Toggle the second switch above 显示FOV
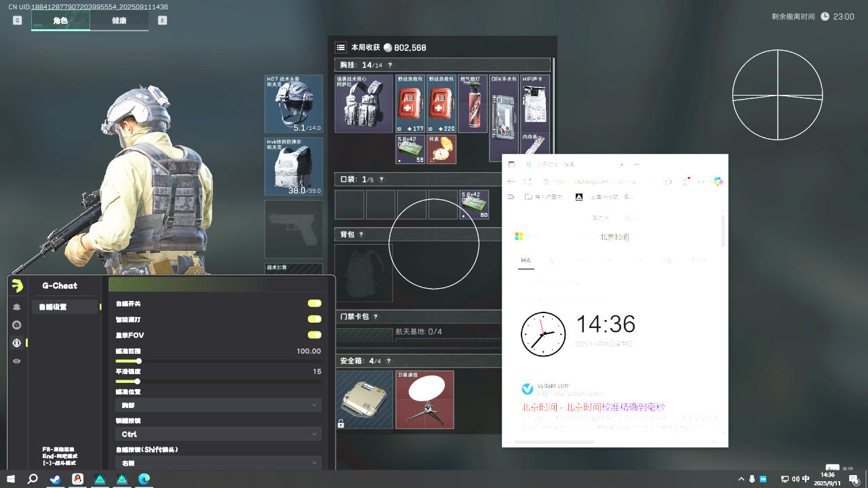Viewport: 868px width, 488px height. click(314, 319)
